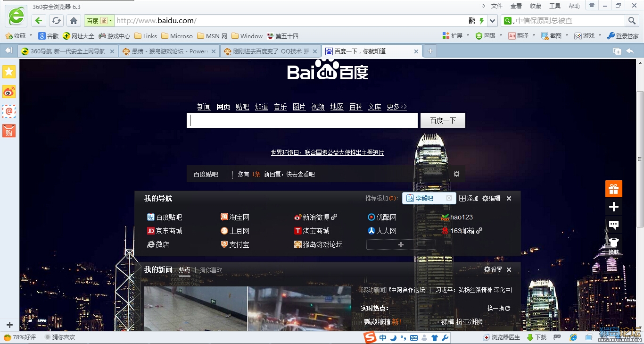The image size is (644, 344).
Task: Click the green lightning speed-mode icon
Action: click(482, 21)
